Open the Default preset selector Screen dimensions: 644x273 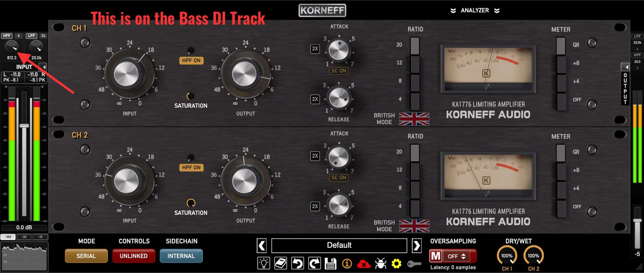pos(339,245)
